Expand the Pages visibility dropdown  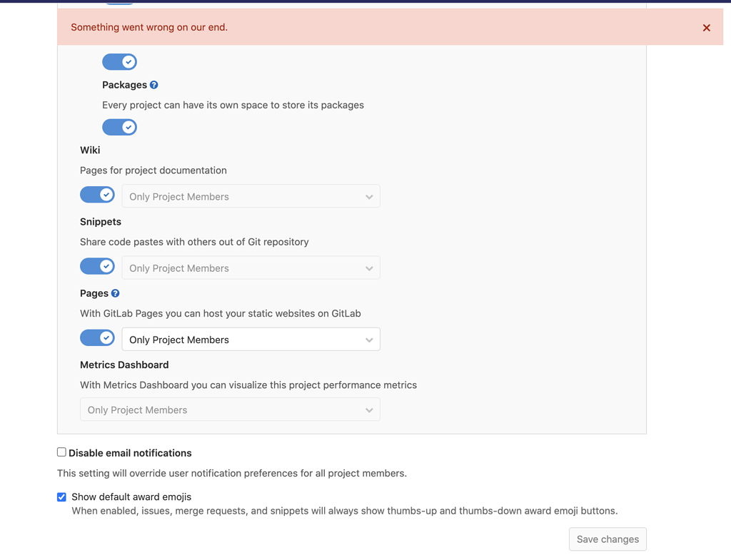[251, 339]
